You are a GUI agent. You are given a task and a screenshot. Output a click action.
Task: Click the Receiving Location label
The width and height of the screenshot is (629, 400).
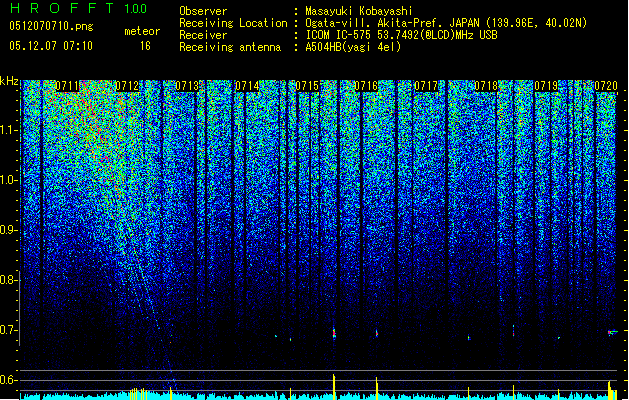233,23
